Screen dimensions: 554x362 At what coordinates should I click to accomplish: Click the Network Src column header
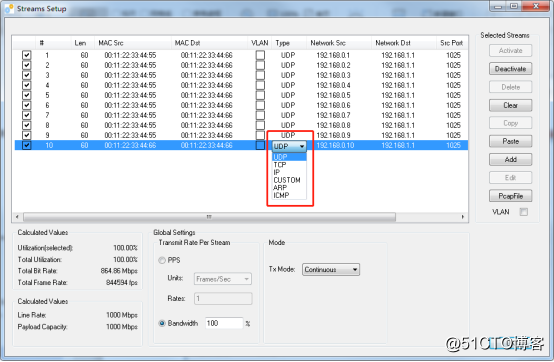(339, 43)
